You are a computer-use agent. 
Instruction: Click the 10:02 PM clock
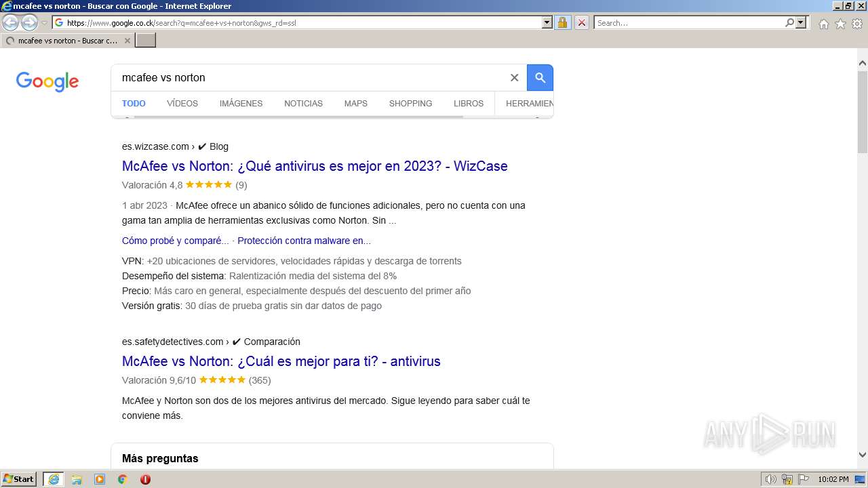(x=833, y=479)
